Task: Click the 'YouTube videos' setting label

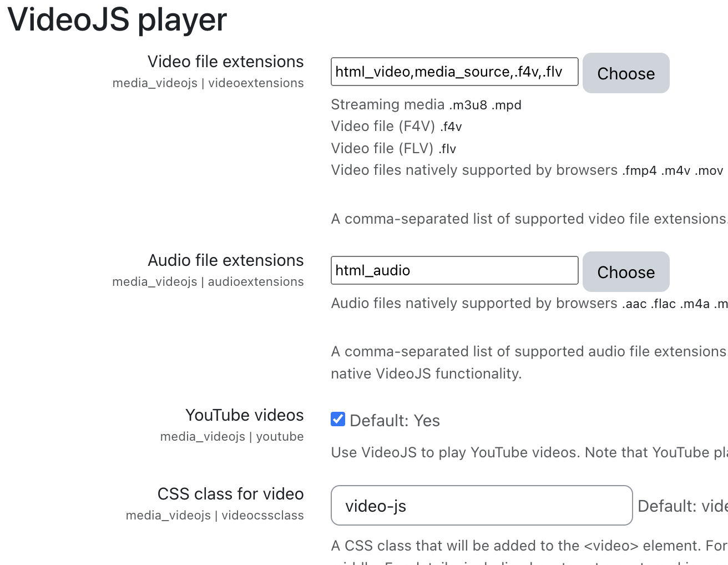Action: [x=245, y=415]
